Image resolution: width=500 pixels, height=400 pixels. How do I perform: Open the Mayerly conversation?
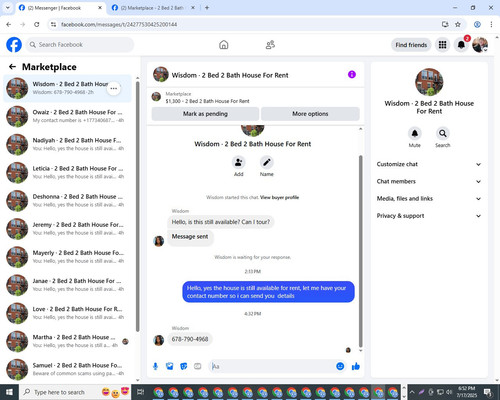(x=68, y=257)
